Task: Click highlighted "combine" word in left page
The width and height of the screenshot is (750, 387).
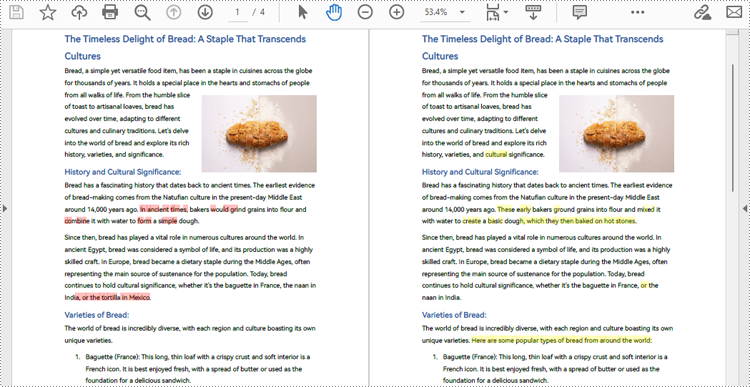Action: pos(77,221)
